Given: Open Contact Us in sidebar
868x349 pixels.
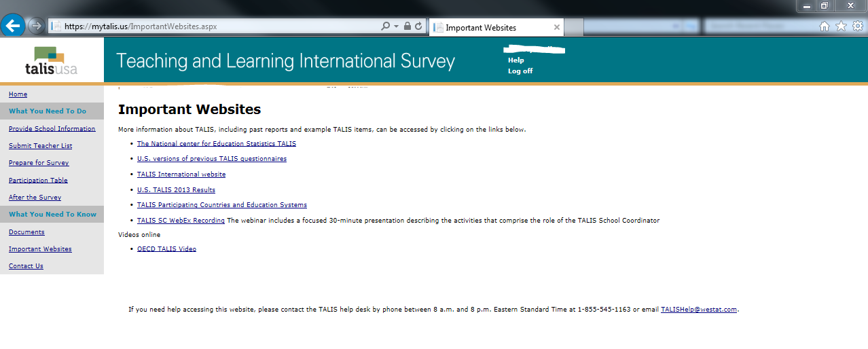Looking at the screenshot, I should (26, 266).
